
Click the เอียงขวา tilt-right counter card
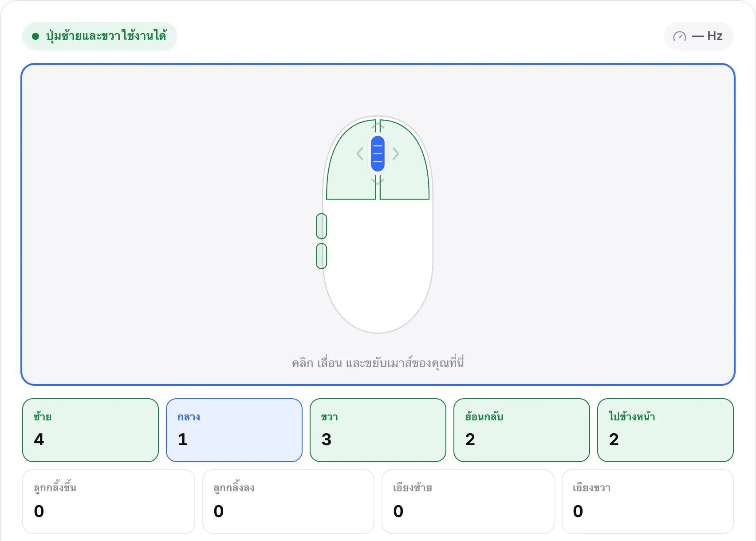[648, 502]
